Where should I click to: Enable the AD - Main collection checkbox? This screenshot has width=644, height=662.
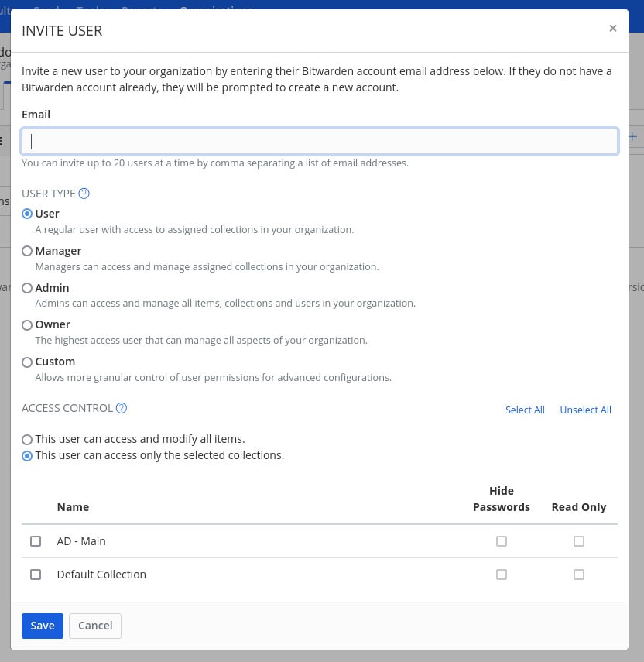(36, 541)
